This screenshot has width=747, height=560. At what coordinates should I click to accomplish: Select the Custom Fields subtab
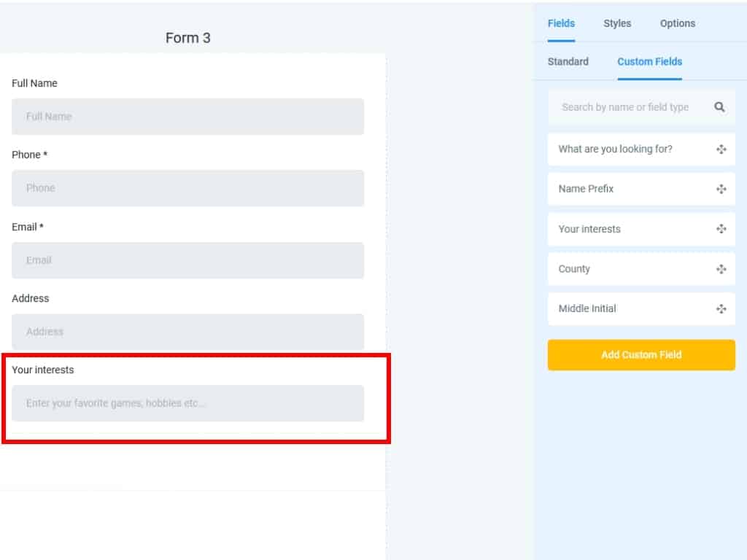click(649, 62)
